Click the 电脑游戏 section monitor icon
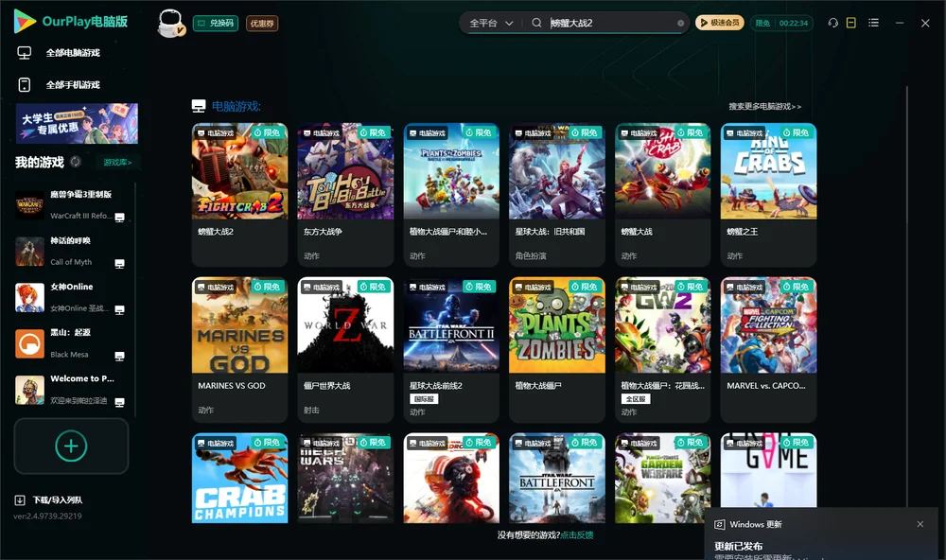 [199, 106]
